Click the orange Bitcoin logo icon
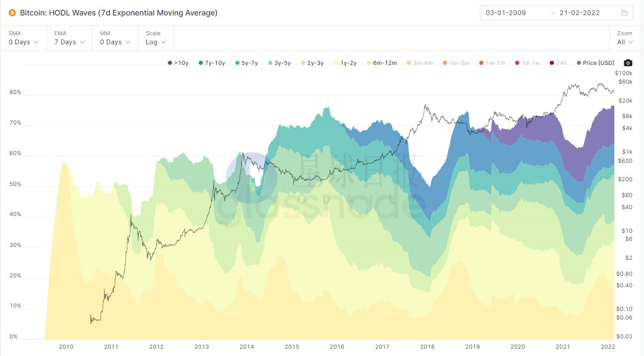644x356 pixels. [12, 13]
